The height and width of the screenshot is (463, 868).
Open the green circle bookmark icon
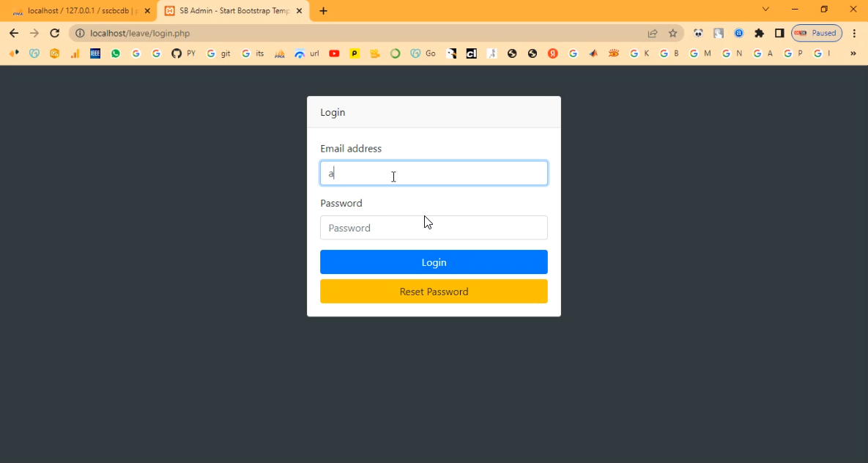(396, 53)
